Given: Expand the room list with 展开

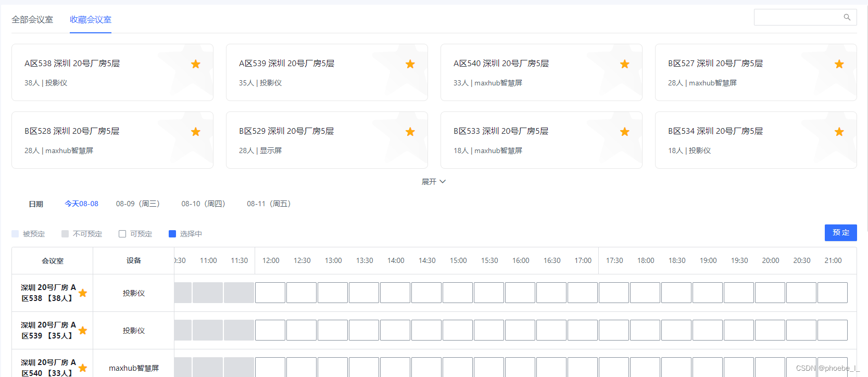Looking at the screenshot, I should pyautogui.click(x=434, y=182).
